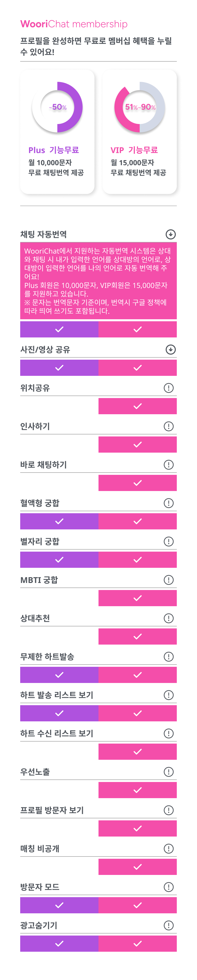This screenshot has width=197, height=980.
Task: Click the info icon beside 인사하기
Action: pyautogui.click(x=168, y=426)
